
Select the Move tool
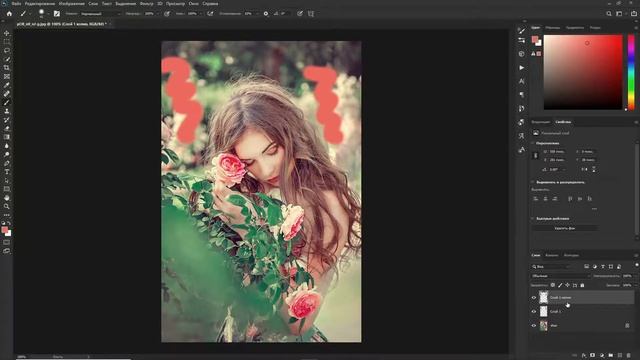pos(7,33)
